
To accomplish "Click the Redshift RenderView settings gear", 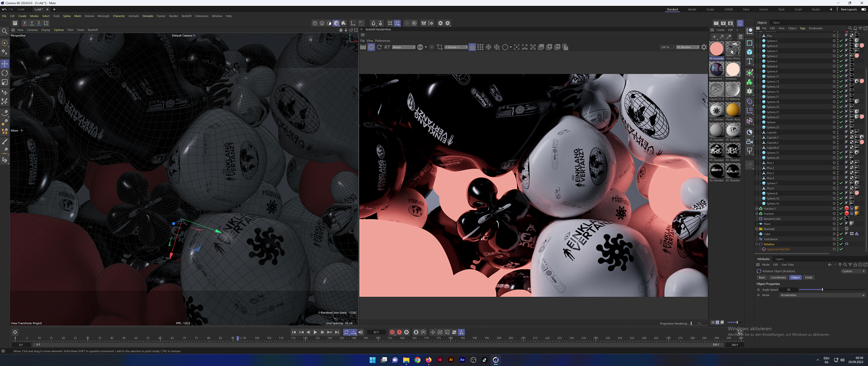I will (704, 47).
